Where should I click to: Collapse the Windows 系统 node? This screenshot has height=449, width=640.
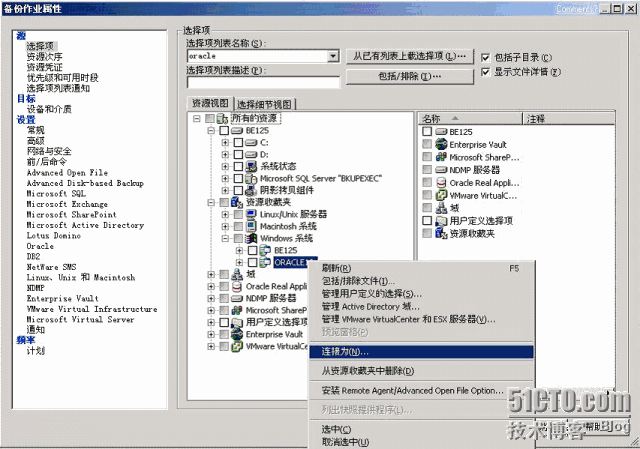point(225,238)
